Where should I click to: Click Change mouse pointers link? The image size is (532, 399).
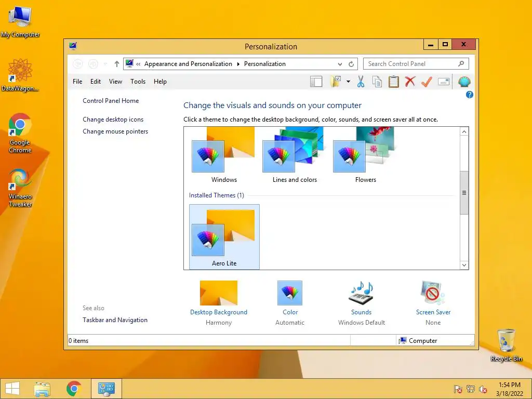point(115,131)
